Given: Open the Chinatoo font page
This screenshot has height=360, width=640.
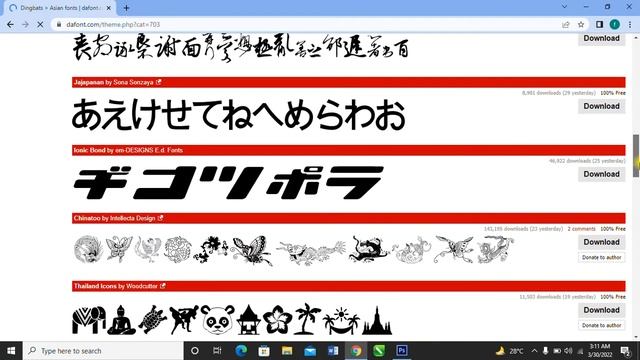Looking at the screenshot, I should 87,218.
